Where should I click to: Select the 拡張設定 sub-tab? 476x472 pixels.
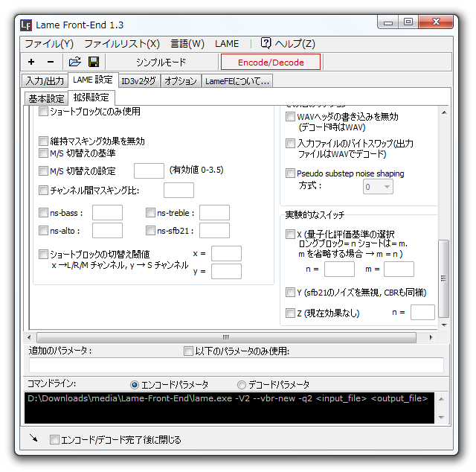91,98
